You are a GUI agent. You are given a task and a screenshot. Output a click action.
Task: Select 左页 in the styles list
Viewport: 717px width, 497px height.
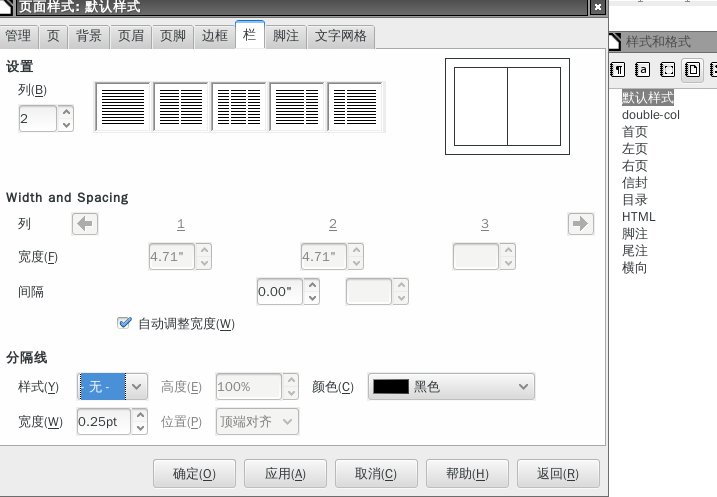[635, 149]
